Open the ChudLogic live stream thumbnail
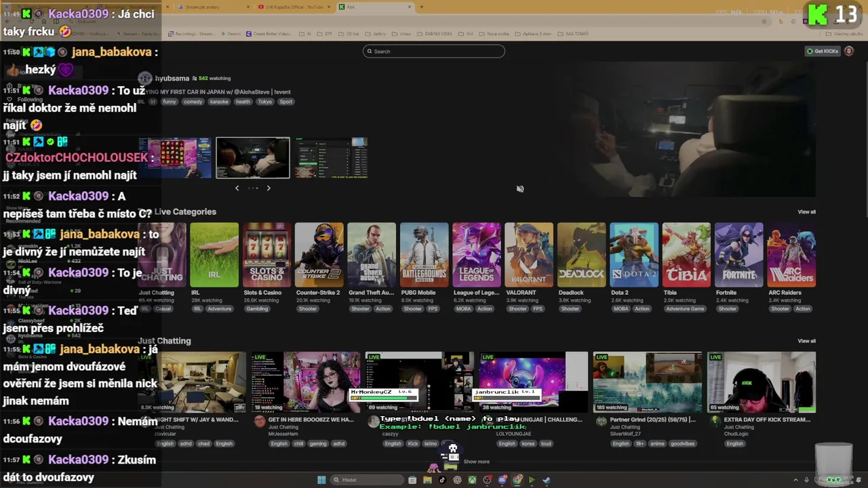Screen dimensions: 868x488 (762, 382)
